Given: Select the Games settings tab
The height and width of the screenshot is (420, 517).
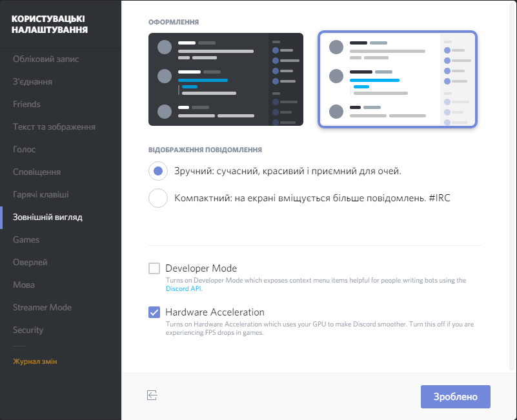Looking at the screenshot, I should [x=26, y=240].
